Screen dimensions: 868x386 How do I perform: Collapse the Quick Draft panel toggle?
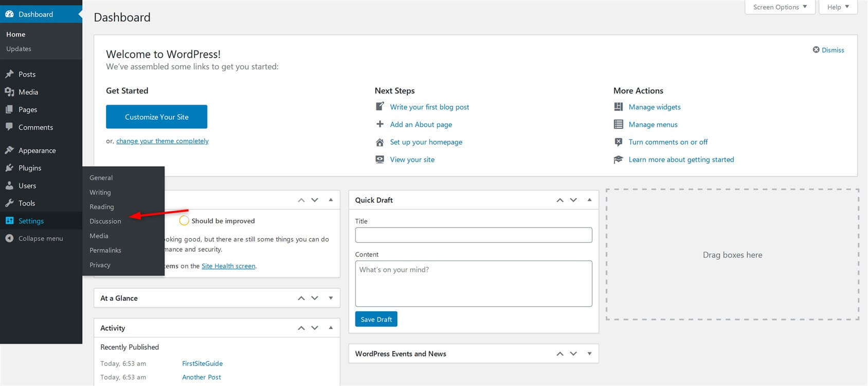590,200
